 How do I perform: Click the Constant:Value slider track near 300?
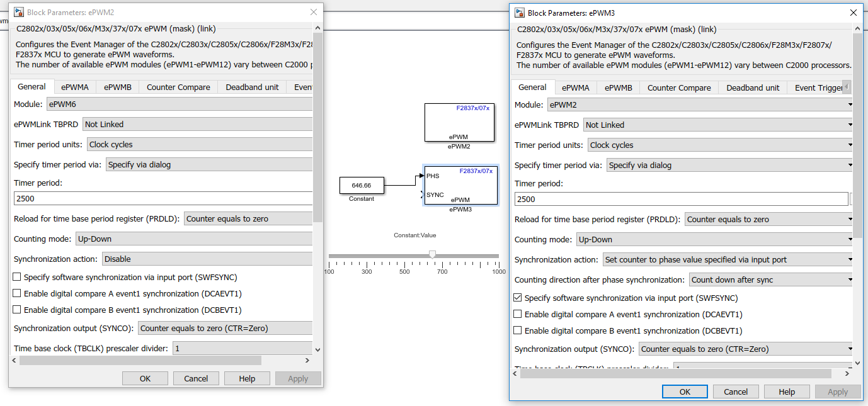367,256
